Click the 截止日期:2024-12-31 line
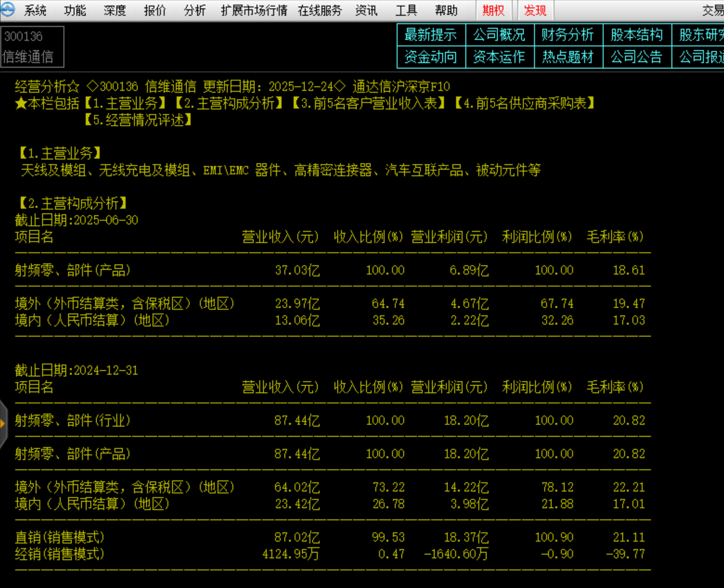This screenshot has width=724, height=588. 77,370
